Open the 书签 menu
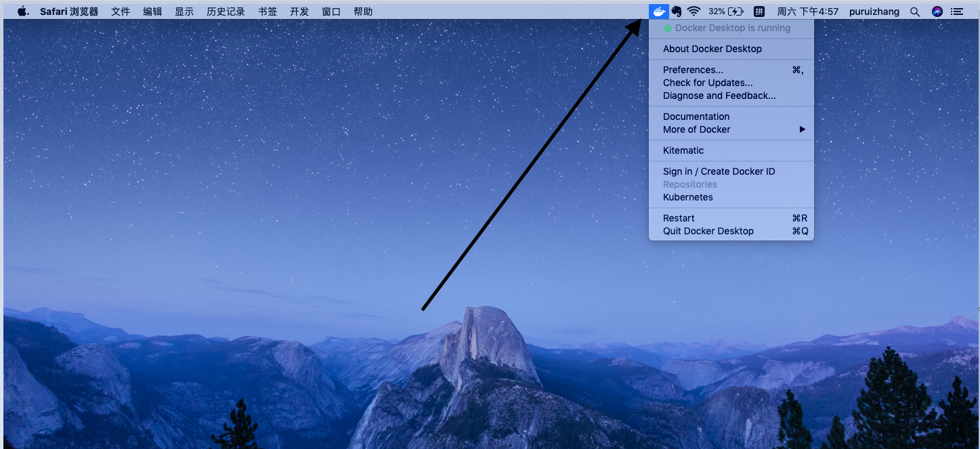980x449 pixels. [268, 12]
